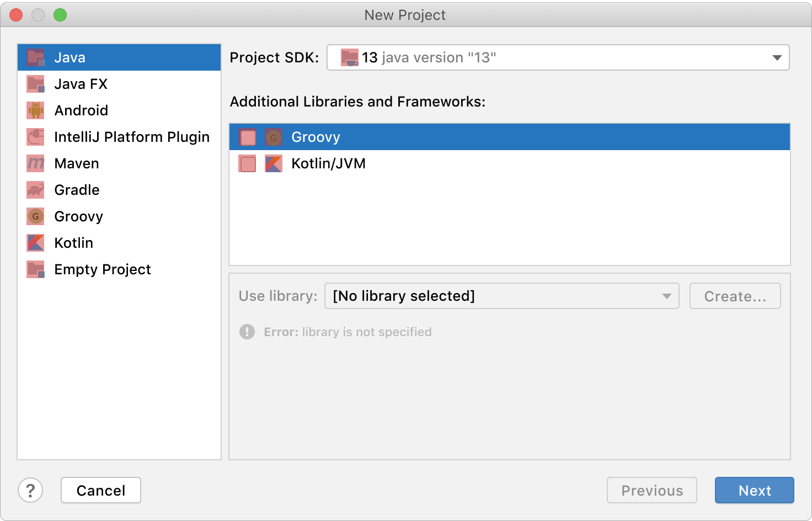
Task: Enable the Groovy framework checkbox
Action: tap(248, 137)
